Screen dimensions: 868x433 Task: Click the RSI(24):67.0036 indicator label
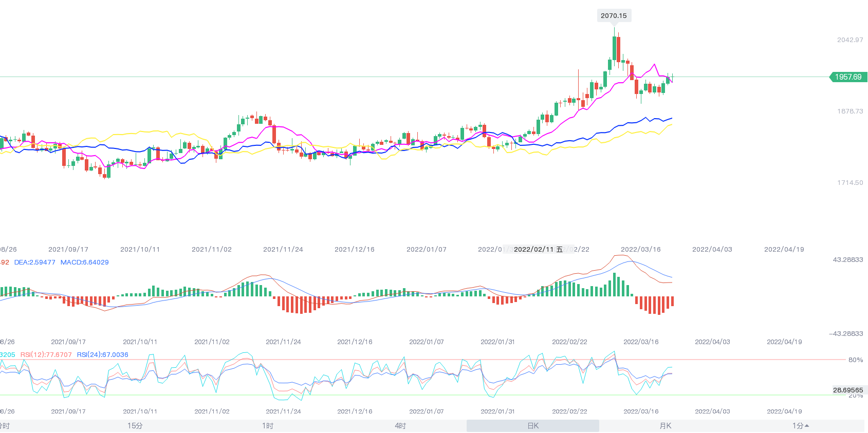click(103, 355)
